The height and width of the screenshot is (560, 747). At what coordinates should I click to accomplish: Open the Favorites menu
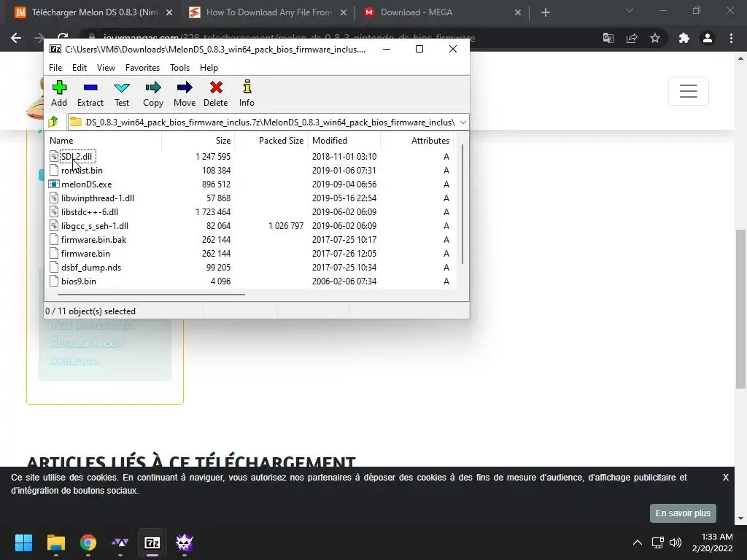point(142,68)
